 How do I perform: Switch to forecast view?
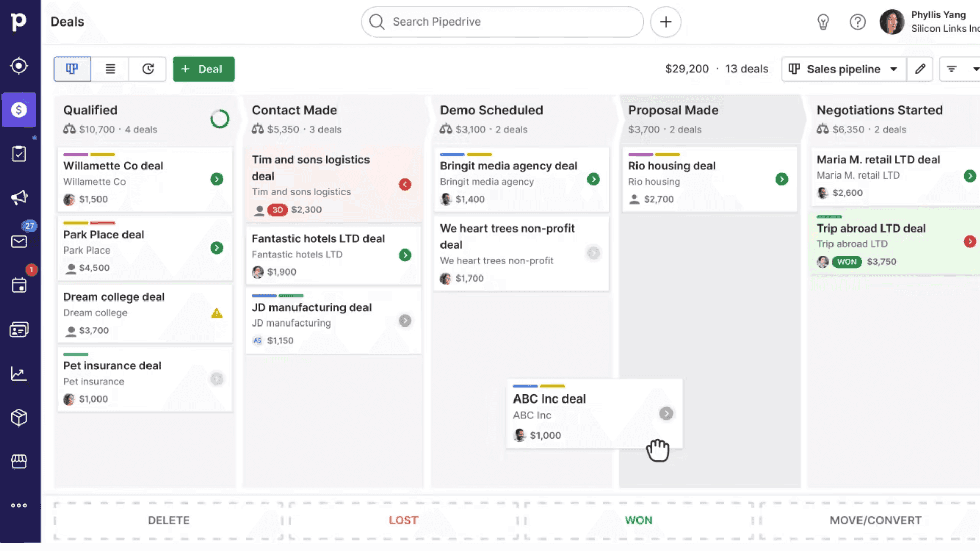click(148, 69)
